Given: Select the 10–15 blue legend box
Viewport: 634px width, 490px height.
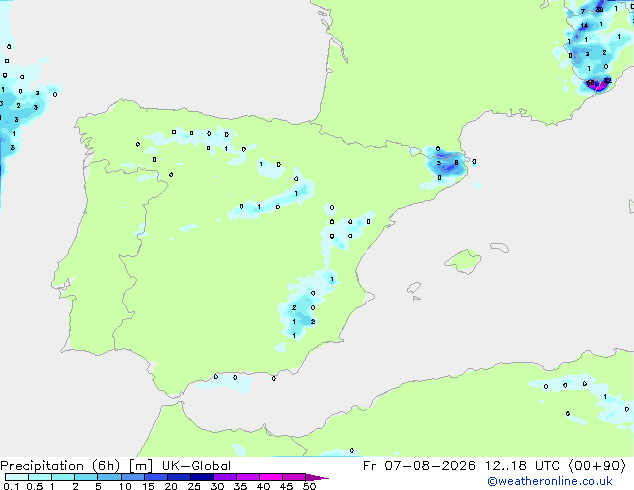Looking at the screenshot, I should point(132,477).
